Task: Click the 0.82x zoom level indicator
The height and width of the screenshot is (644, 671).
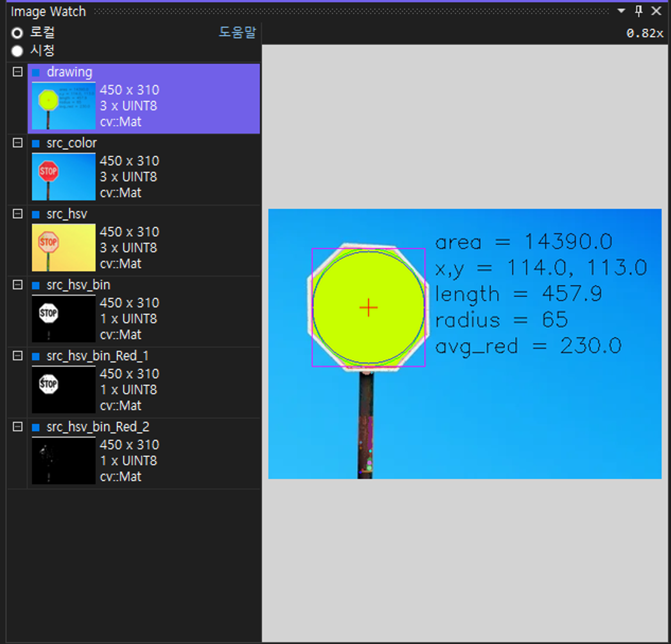Action: pos(645,33)
